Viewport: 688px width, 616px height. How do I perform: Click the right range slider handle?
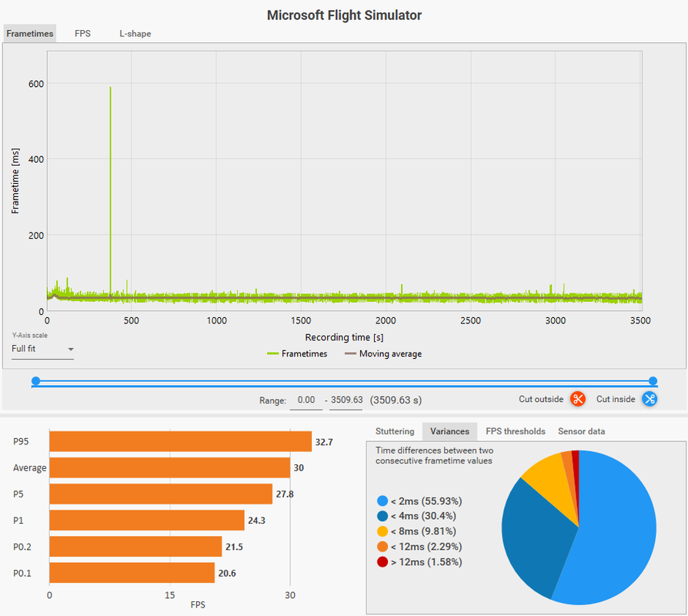(653, 380)
